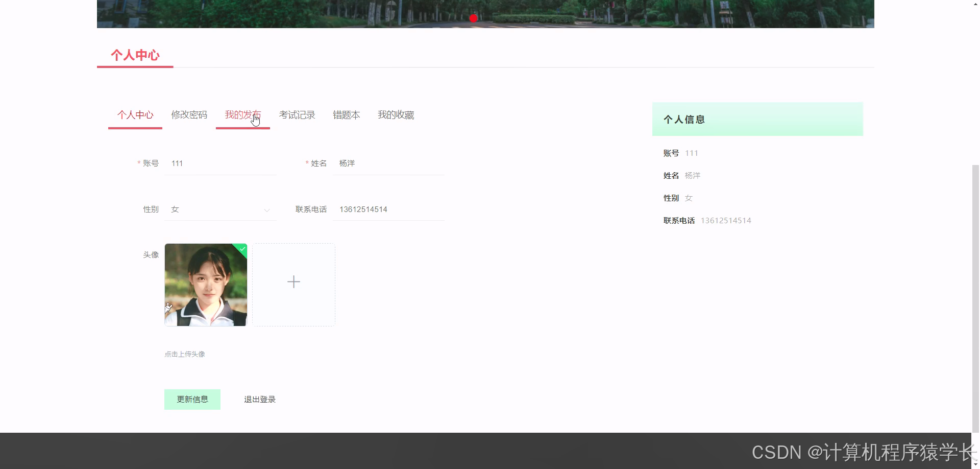Switch to the 考试记录 tab
980x469 pixels.
[x=297, y=115]
